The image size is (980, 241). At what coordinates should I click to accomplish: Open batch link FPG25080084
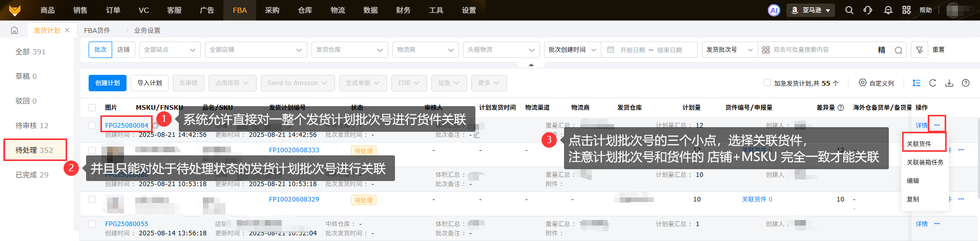point(127,125)
